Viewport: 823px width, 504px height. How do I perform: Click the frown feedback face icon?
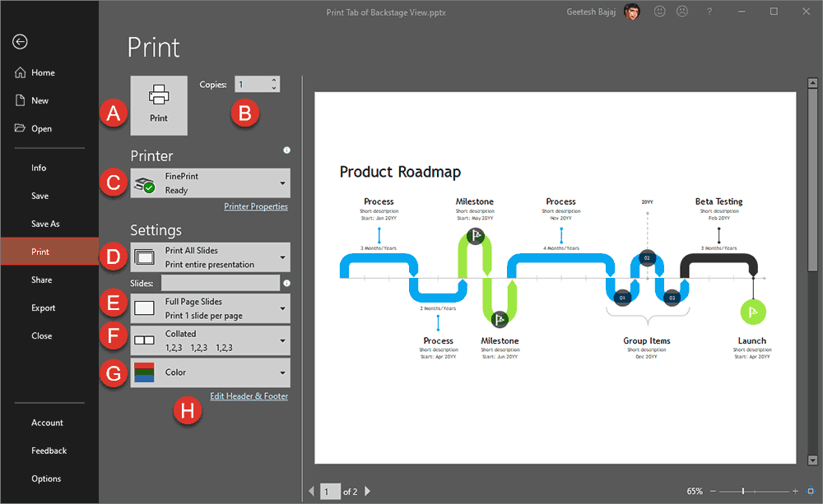point(681,12)
